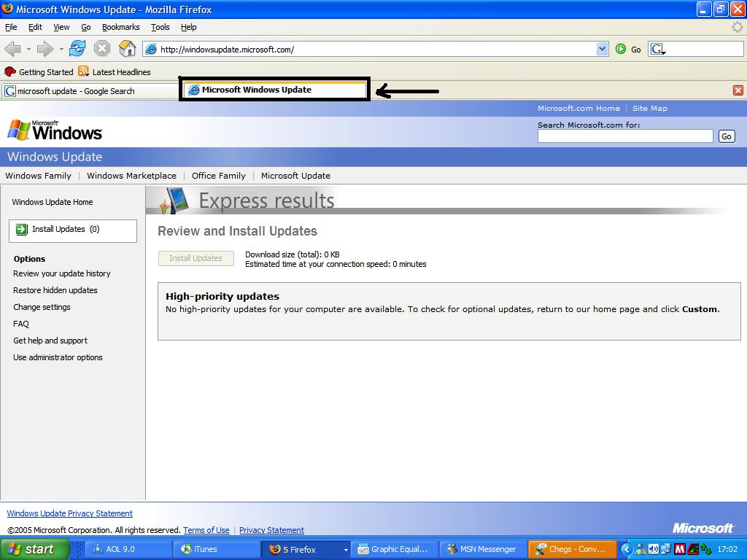747x560 pixels.
Task: Click the Microsoft Windows logo
Action: pyautogui.click(x=55, y=130)
